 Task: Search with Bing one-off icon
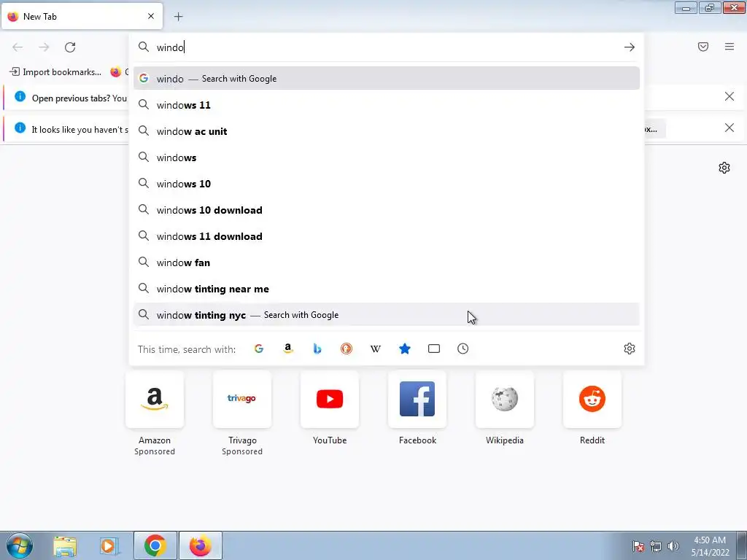pyautogui.click(x=317, y=349)
